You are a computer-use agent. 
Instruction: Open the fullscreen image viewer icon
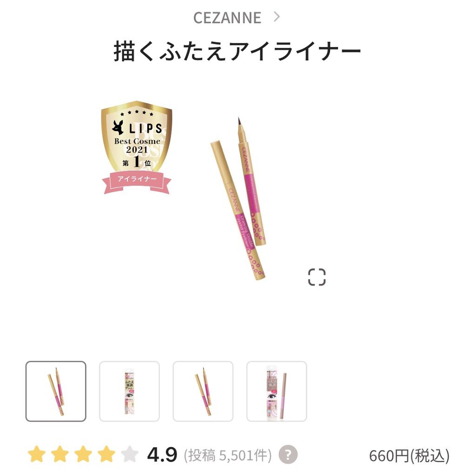pos(317,277)
